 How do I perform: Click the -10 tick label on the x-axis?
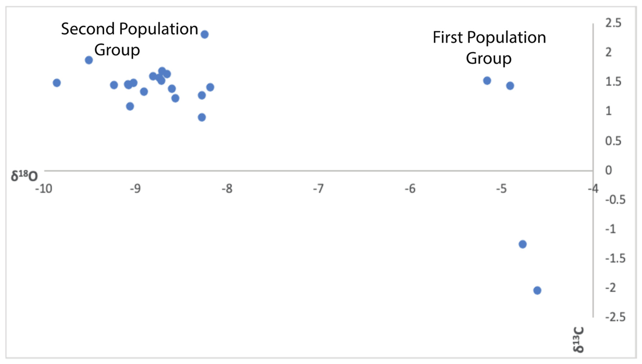43,189
